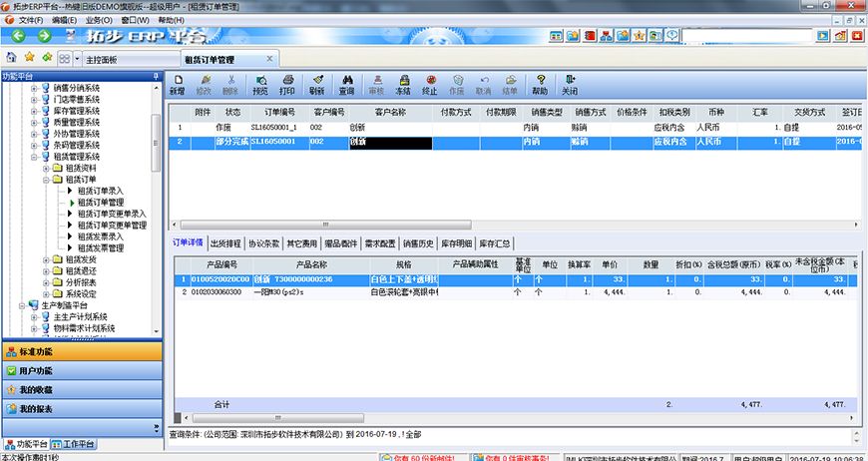
Task: Pin the 功能平台 panel with pushpin
Action: coord(156,76)
